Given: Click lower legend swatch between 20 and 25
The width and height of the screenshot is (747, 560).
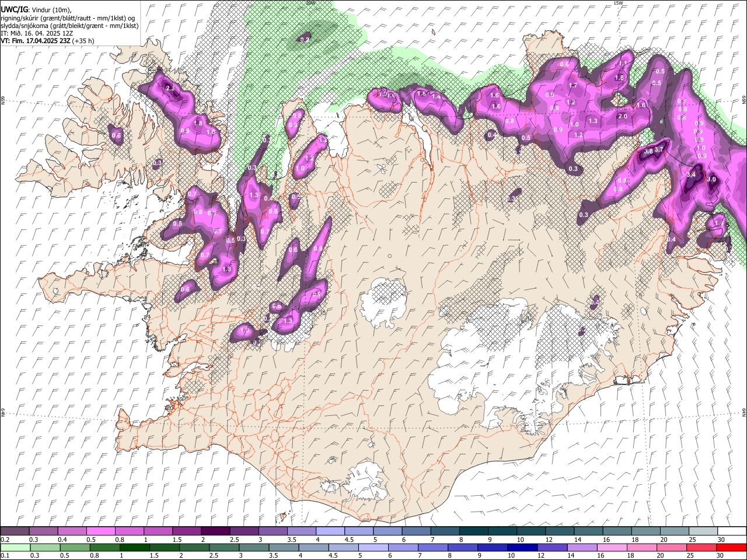Looking at the screenshot, I should (671, 547).
